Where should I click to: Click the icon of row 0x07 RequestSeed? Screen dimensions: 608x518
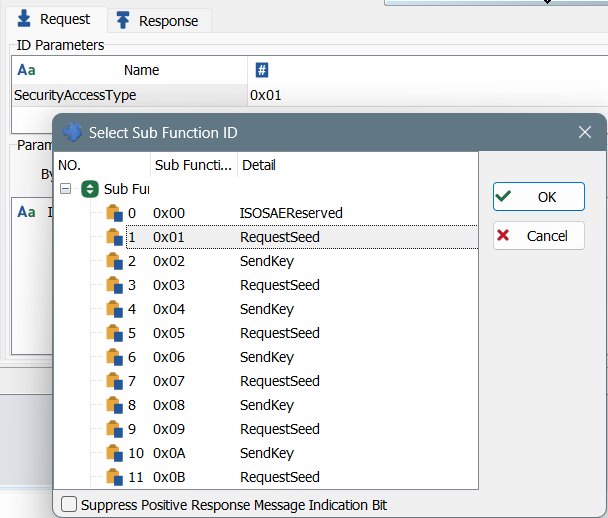tap(114, 382)
